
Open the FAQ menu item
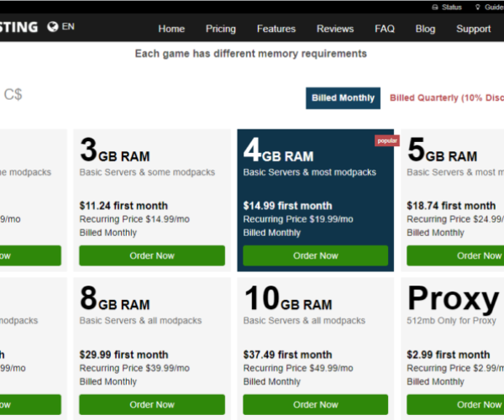coord(385,29)
